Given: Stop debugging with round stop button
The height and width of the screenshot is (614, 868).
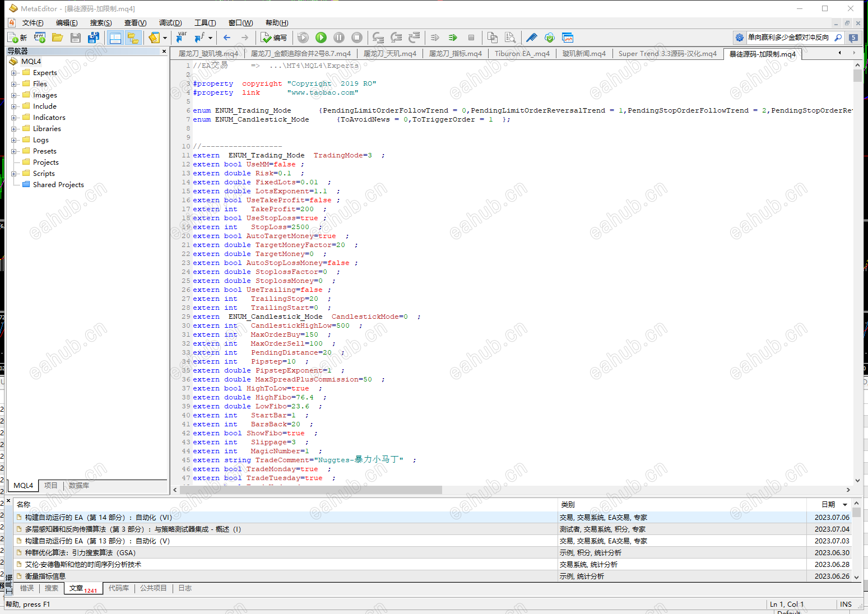Looking at the screenshot, I should tap(357, 38).
